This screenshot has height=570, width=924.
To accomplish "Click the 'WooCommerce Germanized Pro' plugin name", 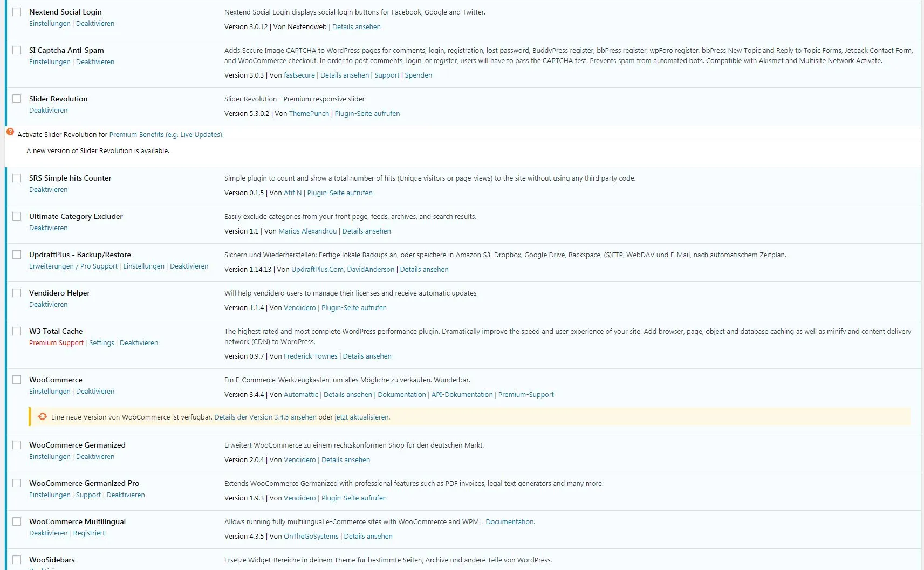I will point(84,483).
